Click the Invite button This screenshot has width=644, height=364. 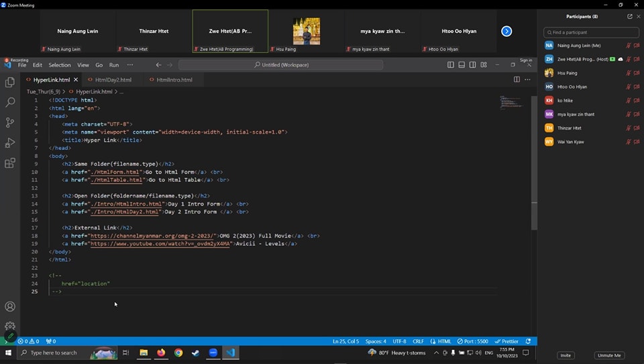(x=566, y=355)
